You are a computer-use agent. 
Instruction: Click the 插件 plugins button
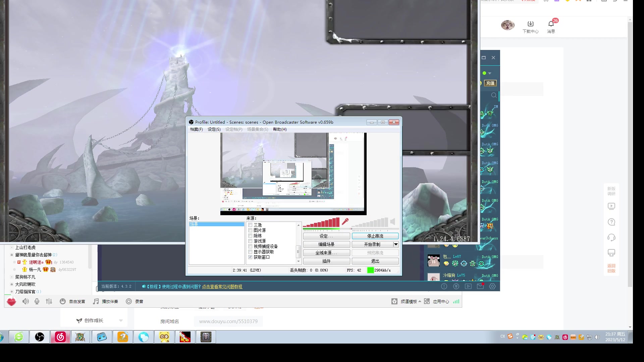click(x=326, y=261)
